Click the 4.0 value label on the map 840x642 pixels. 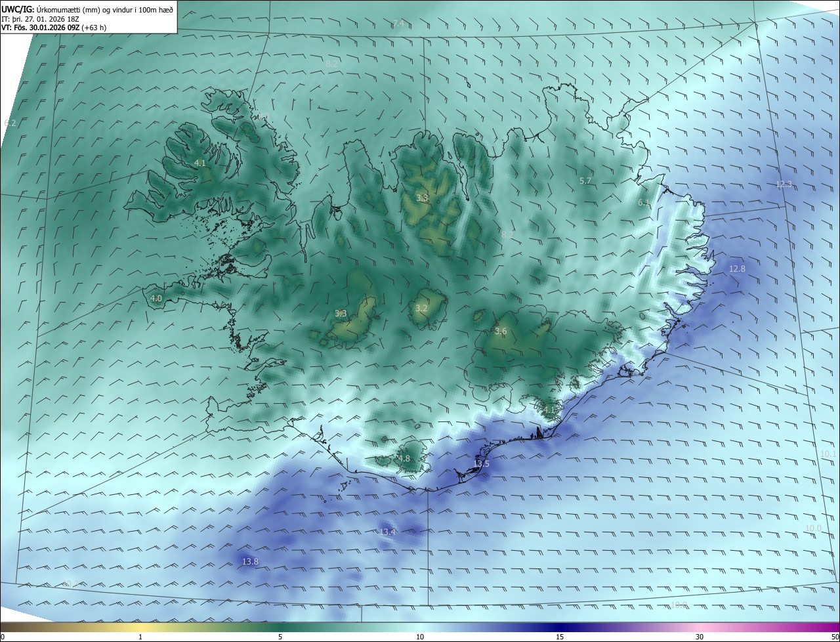[156, 298]
